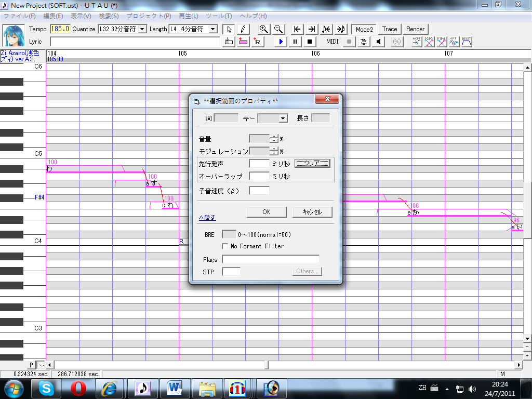
Task: Open the ツール(T) menu
Action: pos(219,16)
